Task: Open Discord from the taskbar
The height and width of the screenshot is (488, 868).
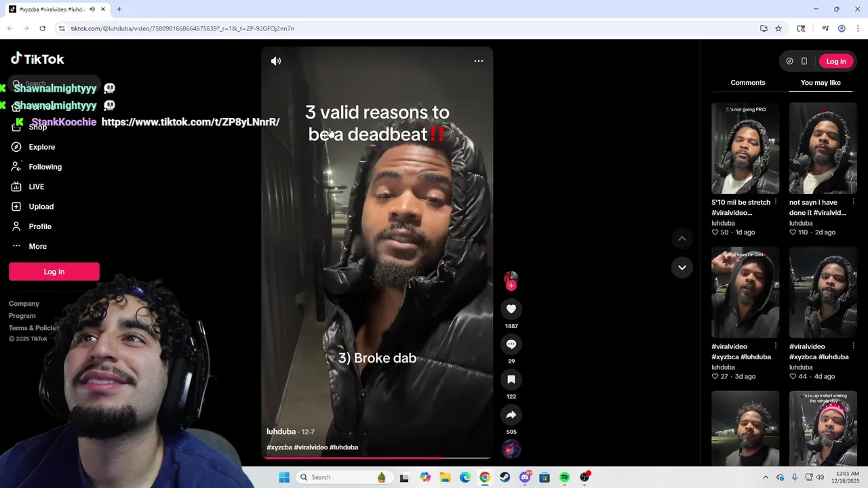Action: click(x=525, y=477)
